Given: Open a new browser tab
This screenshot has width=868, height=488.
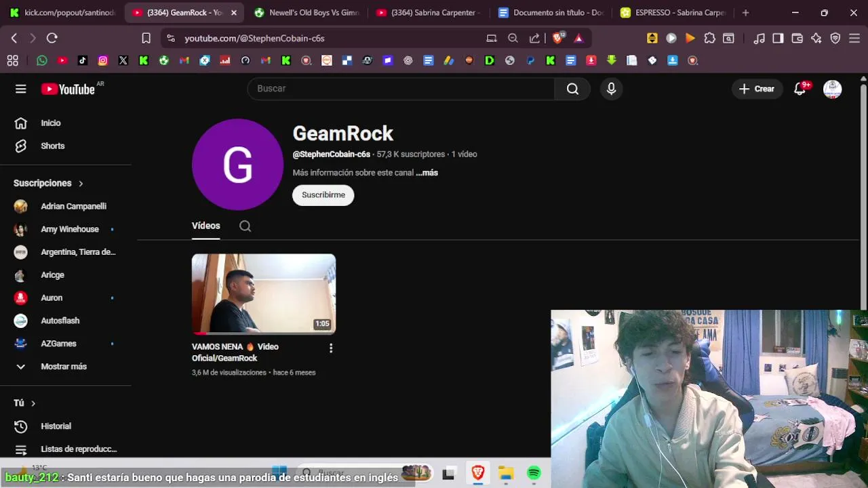Looking at the screenshot, I should [745, 12].
